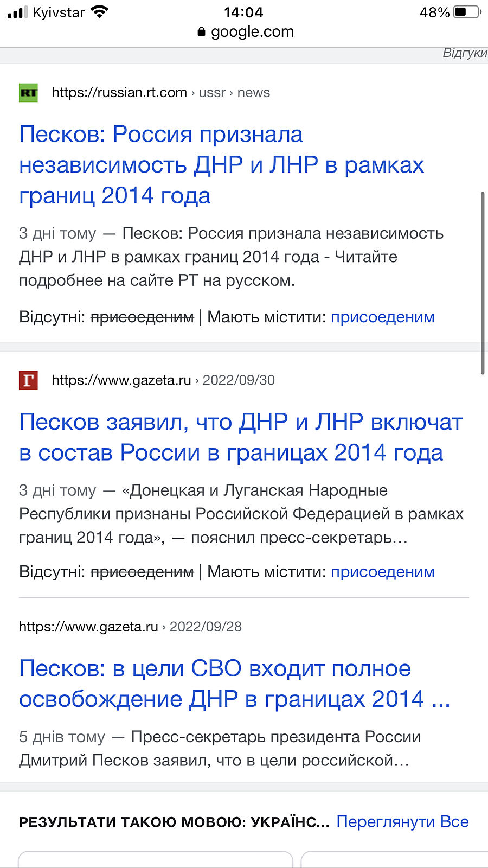Tap the RT site favicon

(x=28, y=93)
